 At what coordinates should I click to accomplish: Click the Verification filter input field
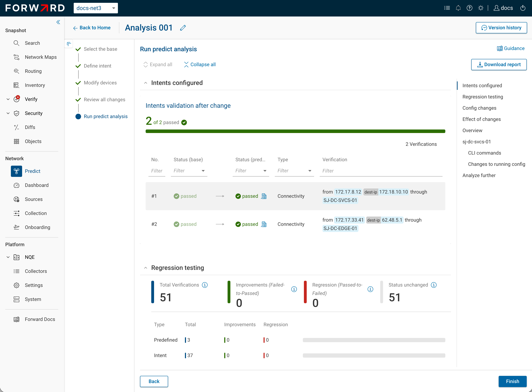pyautogui.click(x=381, y=171)
